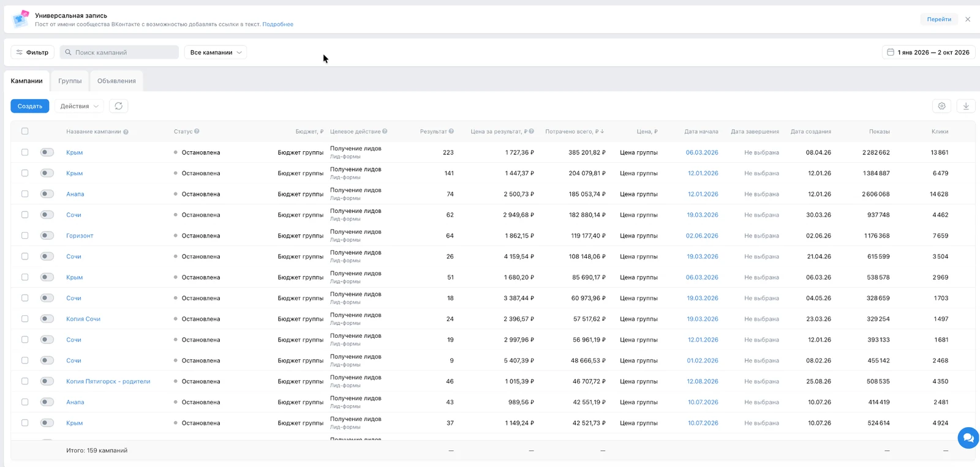The width and height of the screenshot is (980, 467).
Task: Click the Итого: 159 кампаний summary text
Action: [x=97, y=450]
